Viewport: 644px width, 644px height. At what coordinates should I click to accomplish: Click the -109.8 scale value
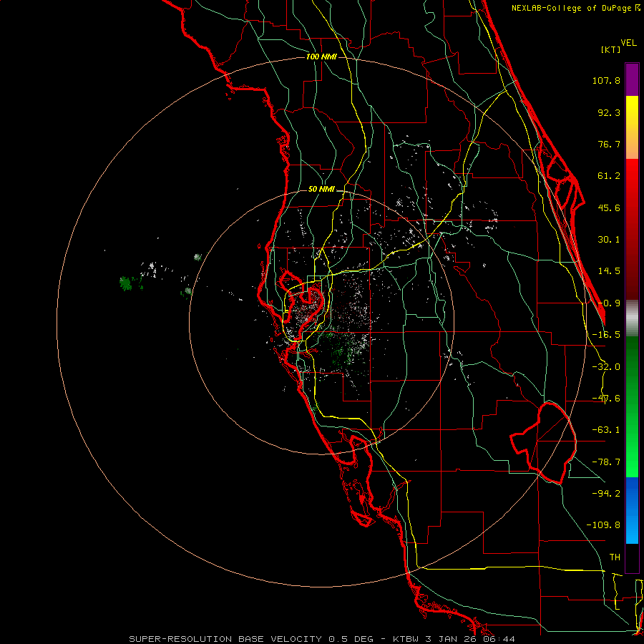(603, 525)
